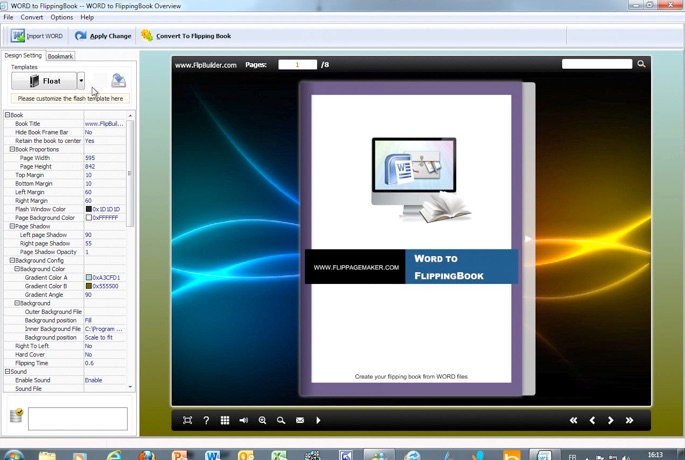This screenshot has height=460, width=685.
Task: Click the search field in the viewer
Action: click(597, 64)
